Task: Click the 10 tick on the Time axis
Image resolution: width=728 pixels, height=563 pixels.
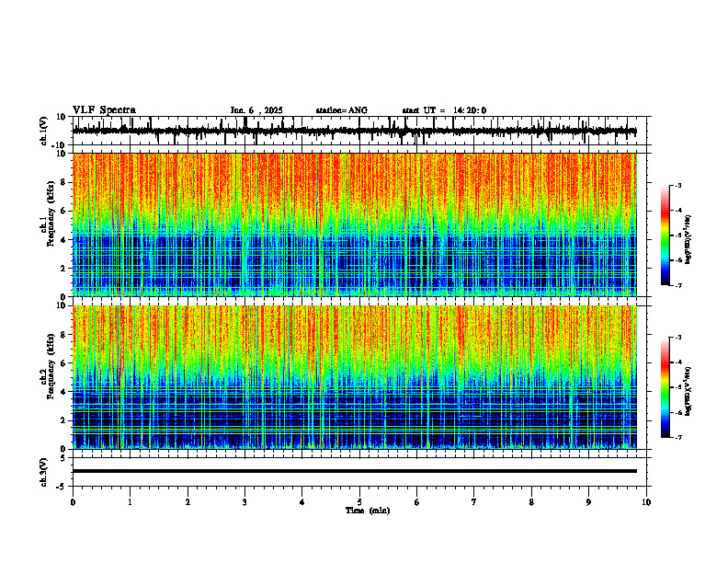Action: [646, 502]
